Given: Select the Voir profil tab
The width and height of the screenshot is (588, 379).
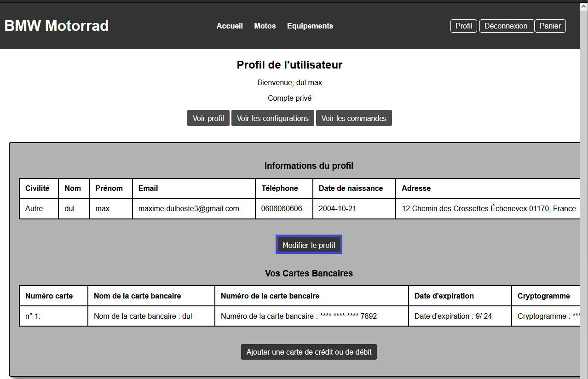Looking at the screenshot, I should [x=208, y=118].
